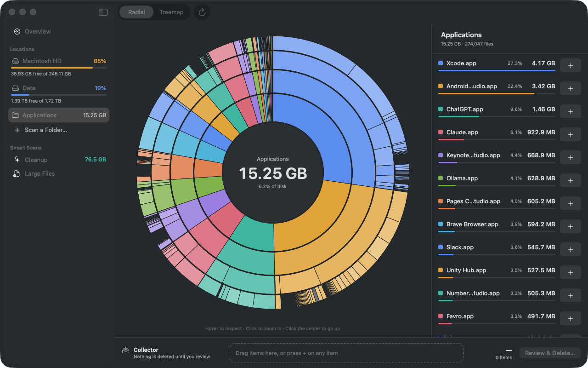Click the refresh scan icon
Screen dimensions: 588x368
202,12
